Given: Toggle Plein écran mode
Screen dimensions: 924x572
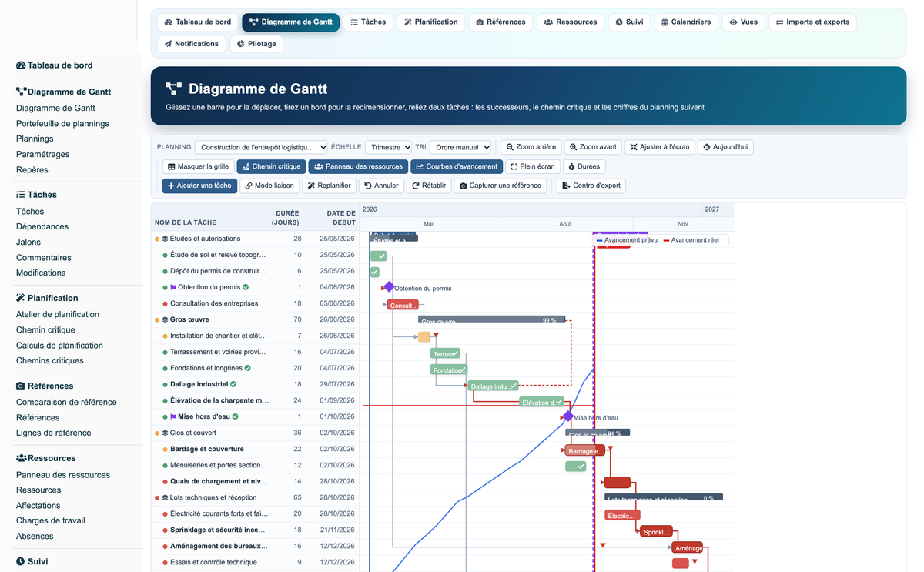Looking at the screenshot, I should [x=532, y=166].
